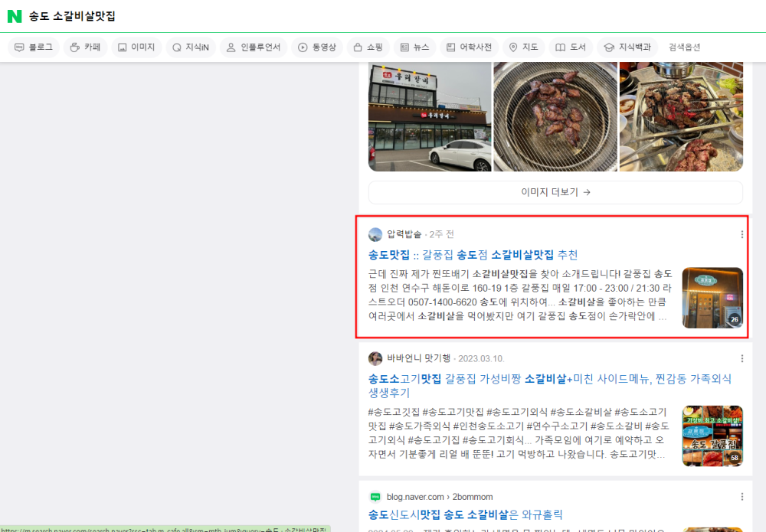Open the 블로그 search tab

click(x=34, y=47)
